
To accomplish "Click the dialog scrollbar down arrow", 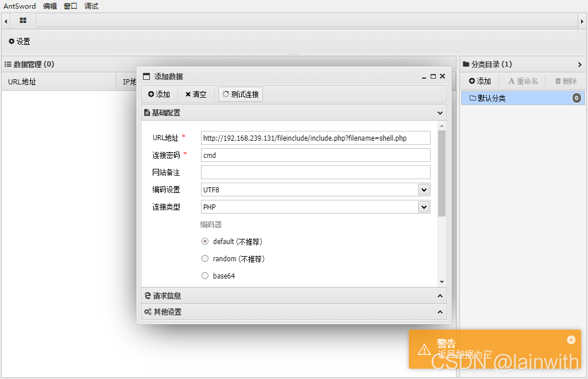I will tap(442, 282).
